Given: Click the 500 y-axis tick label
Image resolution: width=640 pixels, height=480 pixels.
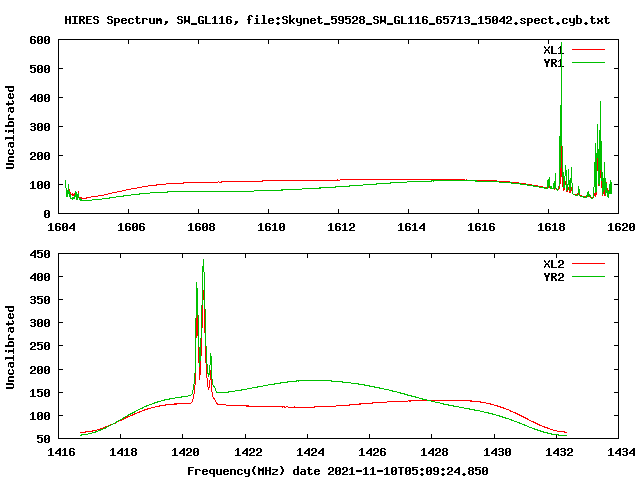Looking at the screenshot, I should click(40, 69).
